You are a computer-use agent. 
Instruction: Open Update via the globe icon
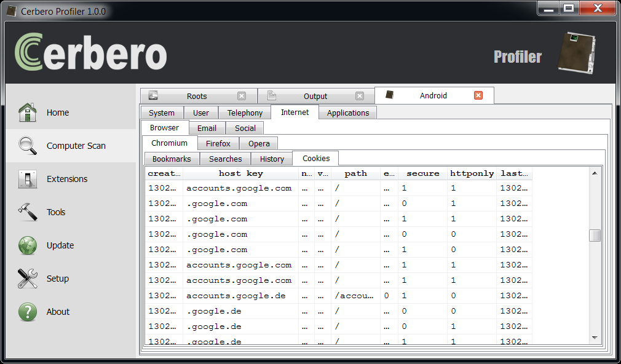pyautogui.click(x=27, y=245)
